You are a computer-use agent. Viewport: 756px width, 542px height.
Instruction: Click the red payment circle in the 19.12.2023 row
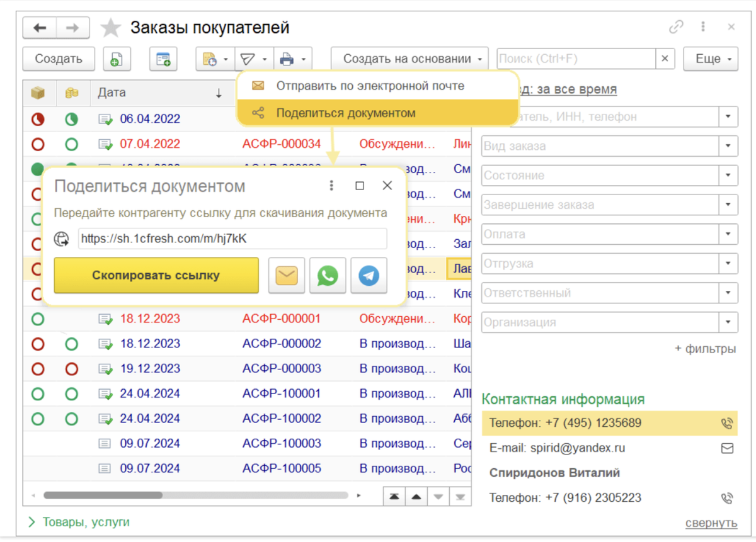(72, 369)
